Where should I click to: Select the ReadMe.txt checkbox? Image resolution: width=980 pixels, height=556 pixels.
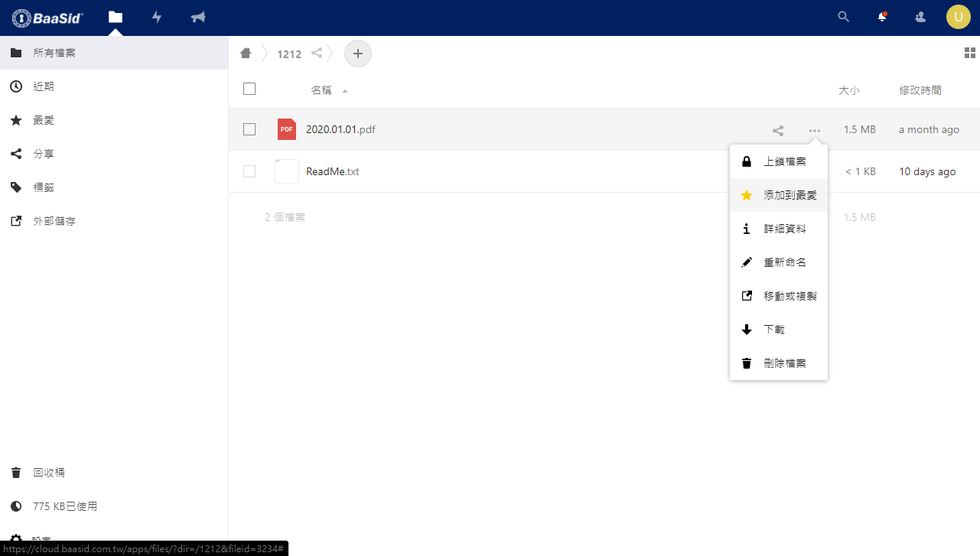coord(249,171)
